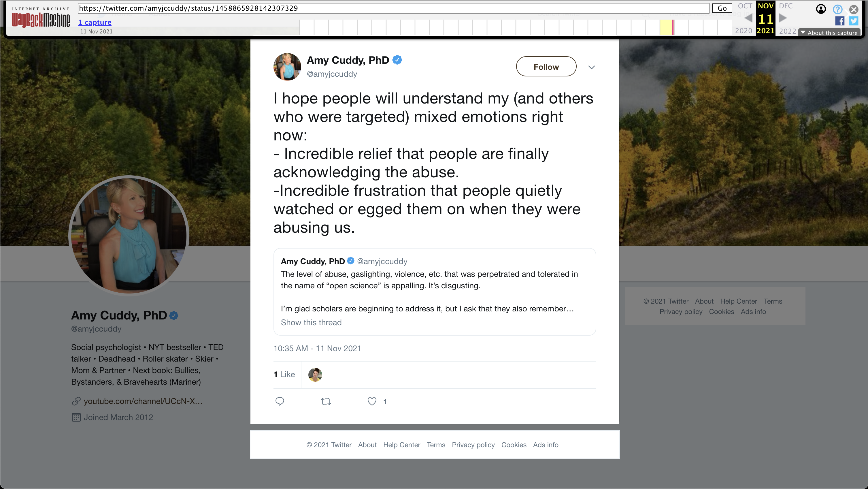Viewport: 868px width, 489px height.
Task: Open Privacy policy link in bottom footer
Action: pyautogui.click(x=473, y=445)
